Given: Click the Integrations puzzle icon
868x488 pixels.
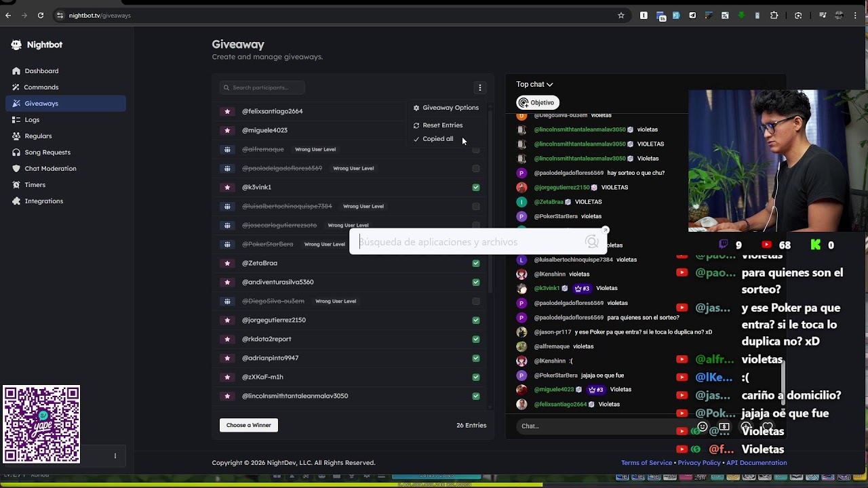Looking at the screenshot, I should click(x=16, y=201).
